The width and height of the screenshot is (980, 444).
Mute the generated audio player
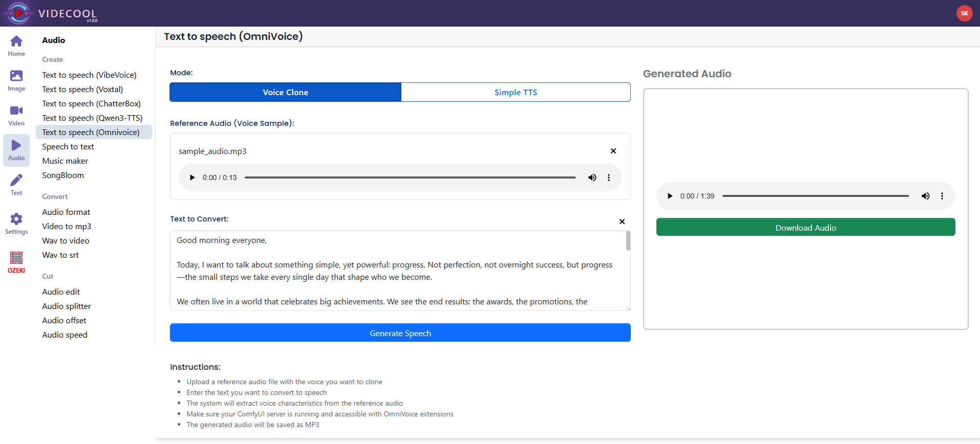[x=925, y=196]
